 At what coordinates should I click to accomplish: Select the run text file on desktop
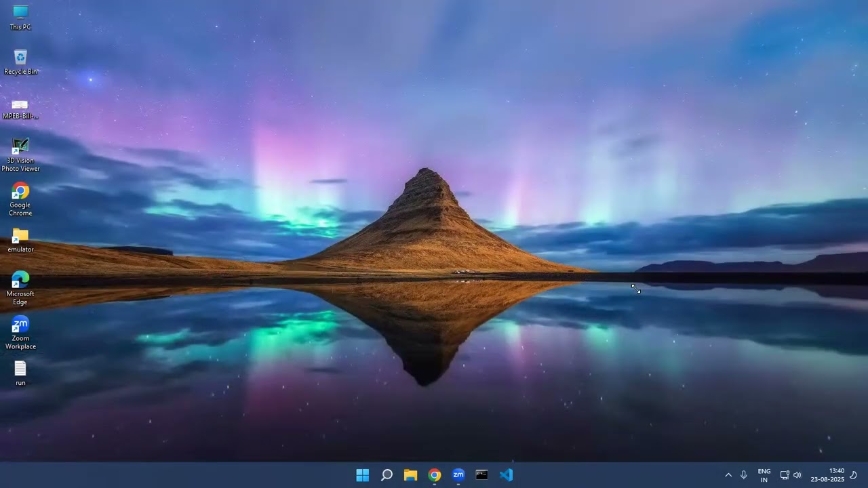pyautogui.click(x=20, y=373)
